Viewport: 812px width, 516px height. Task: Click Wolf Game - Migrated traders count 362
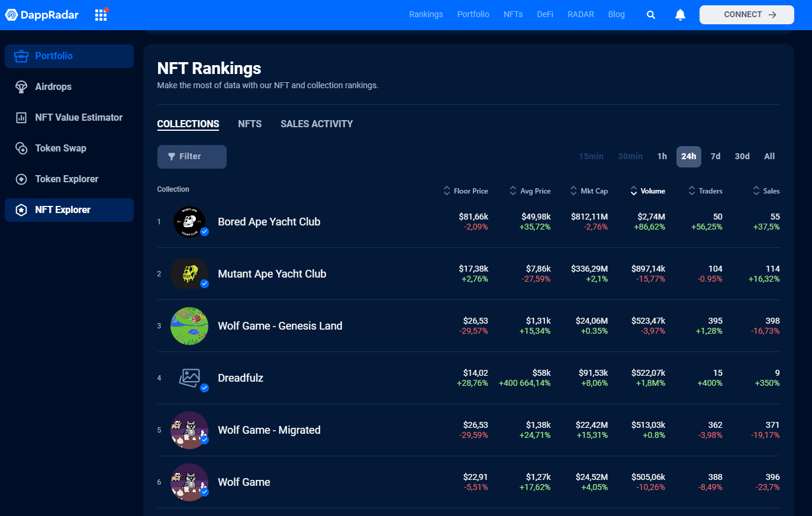point(716,425)
